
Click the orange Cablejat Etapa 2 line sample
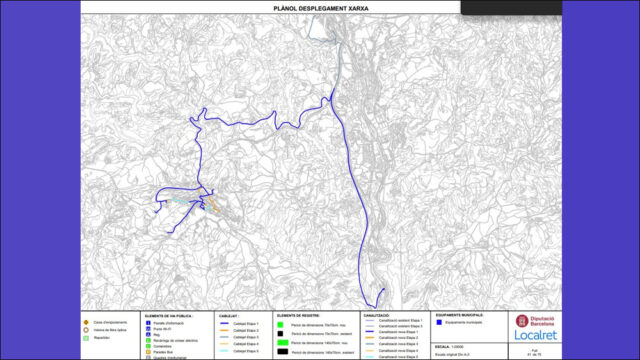pyautogui.click(x=224, y=330)
